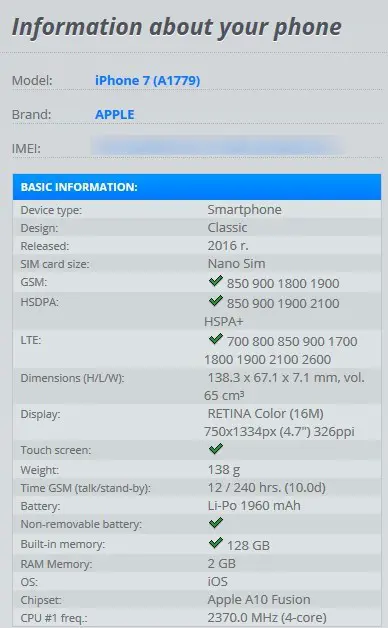Image resolution: width=388 pixels, height=628 pixels.
Task: Click the 'Weight:' label
Action: coord(39,470)
